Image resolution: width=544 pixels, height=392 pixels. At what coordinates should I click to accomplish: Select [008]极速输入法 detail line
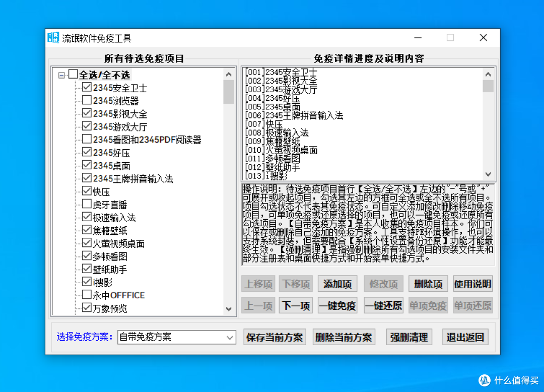277,133
